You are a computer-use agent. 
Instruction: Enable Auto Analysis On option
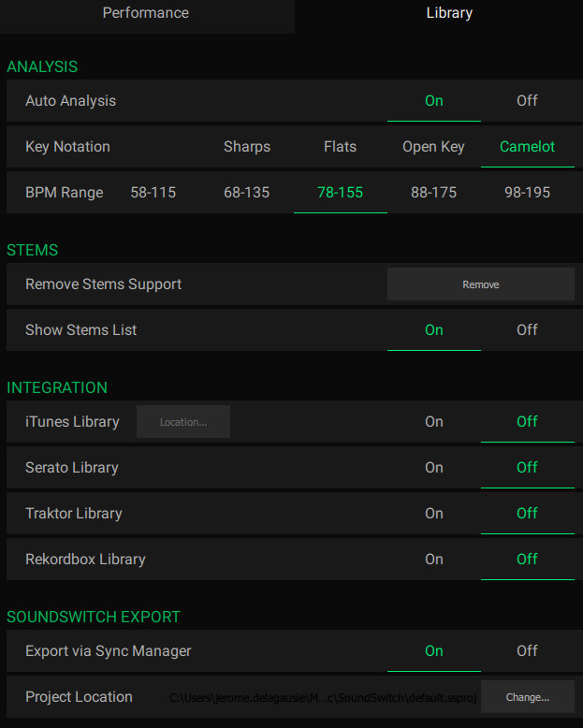(434, 101)
